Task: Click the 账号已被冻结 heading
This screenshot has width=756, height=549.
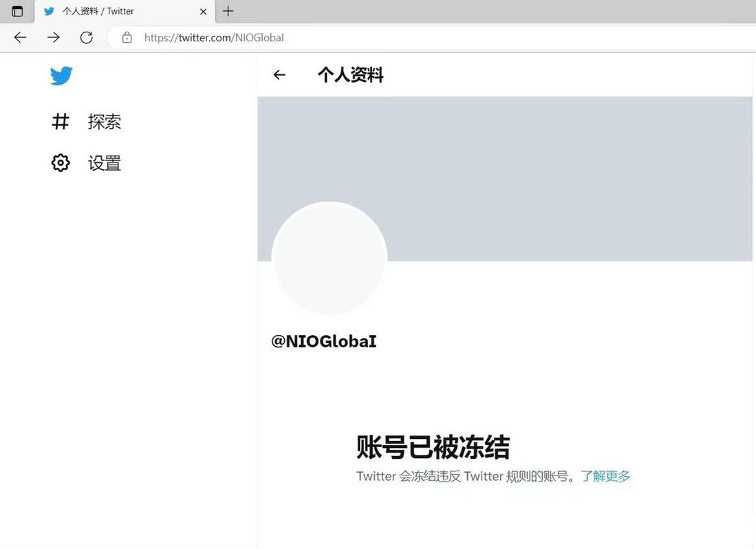Action: tap(433, 446)
